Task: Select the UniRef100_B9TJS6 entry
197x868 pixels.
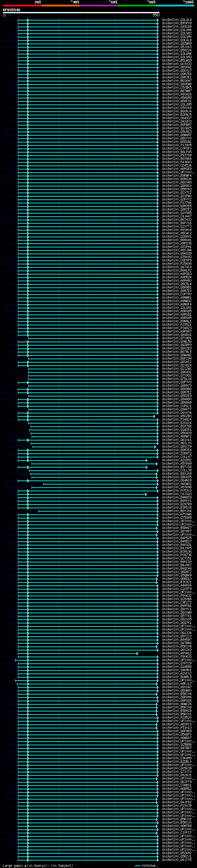Action: pos(177,467)
